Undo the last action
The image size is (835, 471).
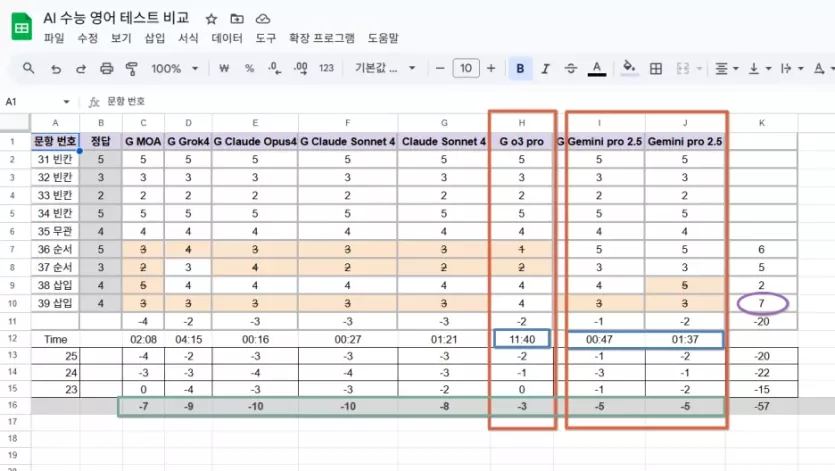pyautogui.click(x=55, y=69)
